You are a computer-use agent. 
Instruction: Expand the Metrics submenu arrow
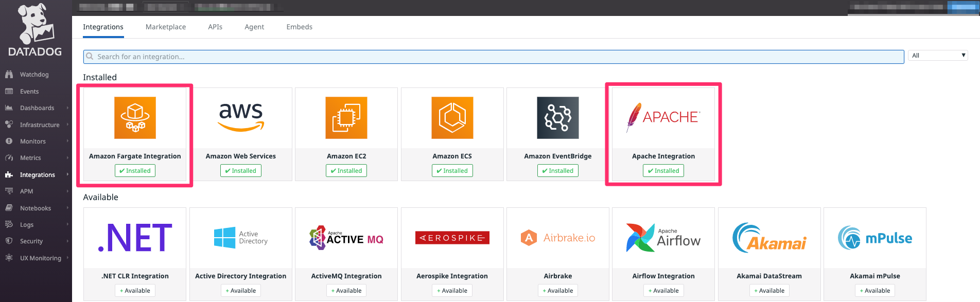point(67,158)
